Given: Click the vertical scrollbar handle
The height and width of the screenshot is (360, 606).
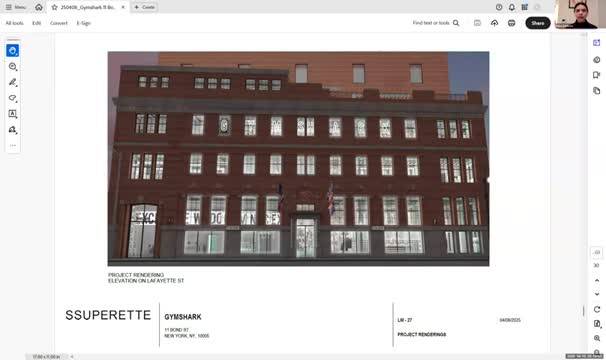Looking at the screenshot, I should [x=584, y=311].
